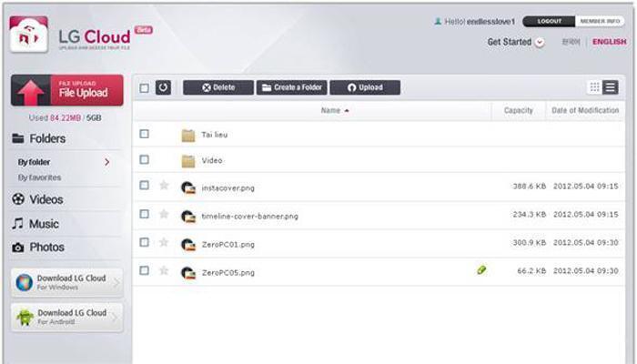Favorite ZeroPC05.png with the star
The height and width of the screenshot is (364, 637).
(x=164, y=270)
